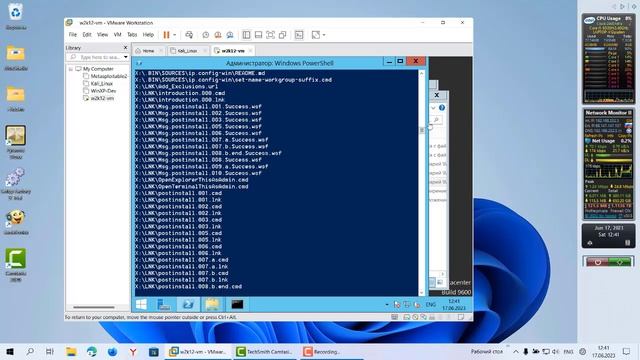Close the Library panel

[125, 48]
